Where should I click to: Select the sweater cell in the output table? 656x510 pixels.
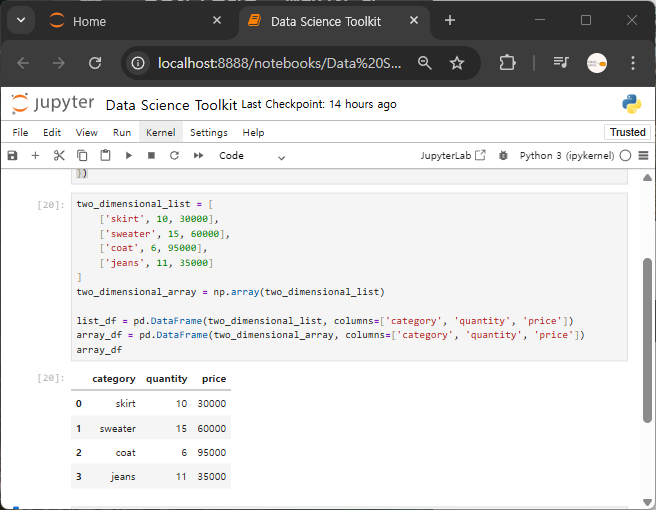coord(118,428)
